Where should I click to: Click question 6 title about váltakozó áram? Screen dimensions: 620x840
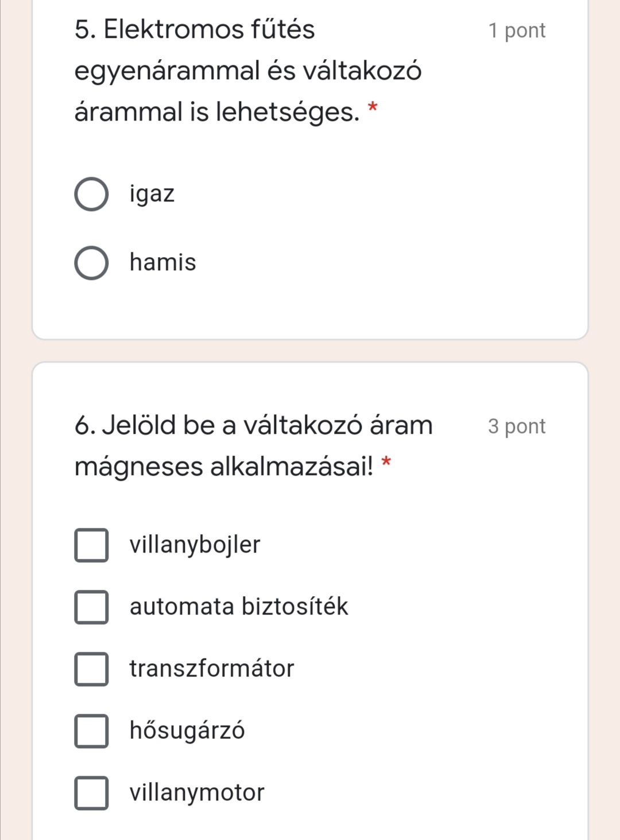253,445
